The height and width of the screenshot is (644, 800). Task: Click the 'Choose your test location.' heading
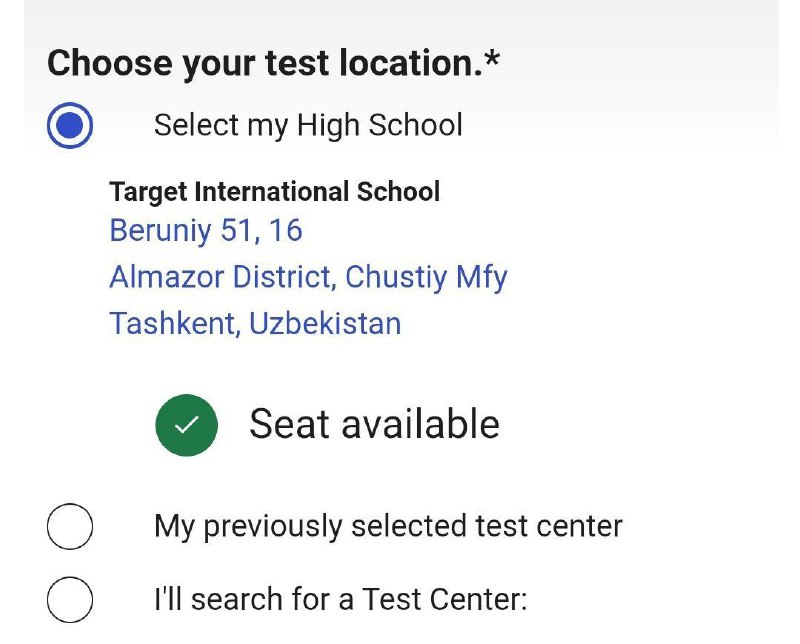coord(264,64)
